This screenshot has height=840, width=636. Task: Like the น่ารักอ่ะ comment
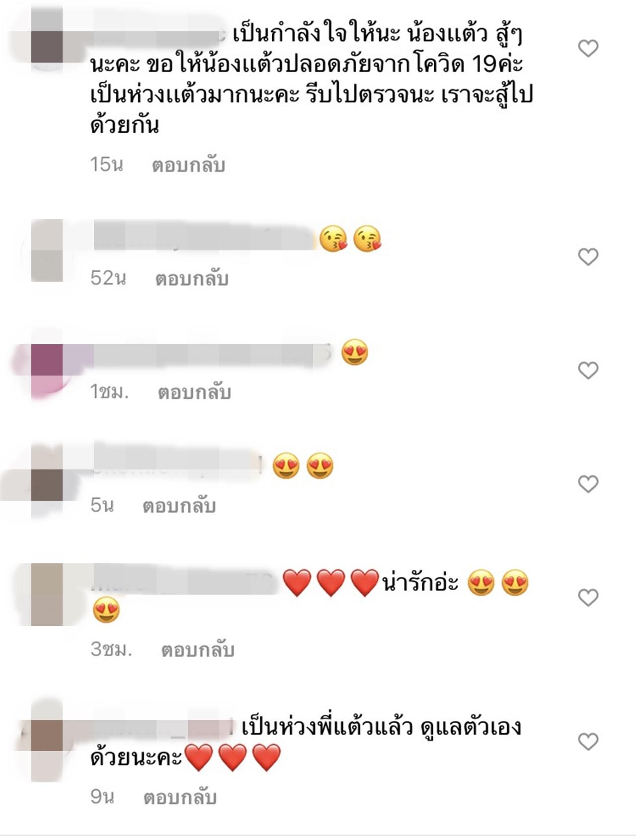(588, 598)
